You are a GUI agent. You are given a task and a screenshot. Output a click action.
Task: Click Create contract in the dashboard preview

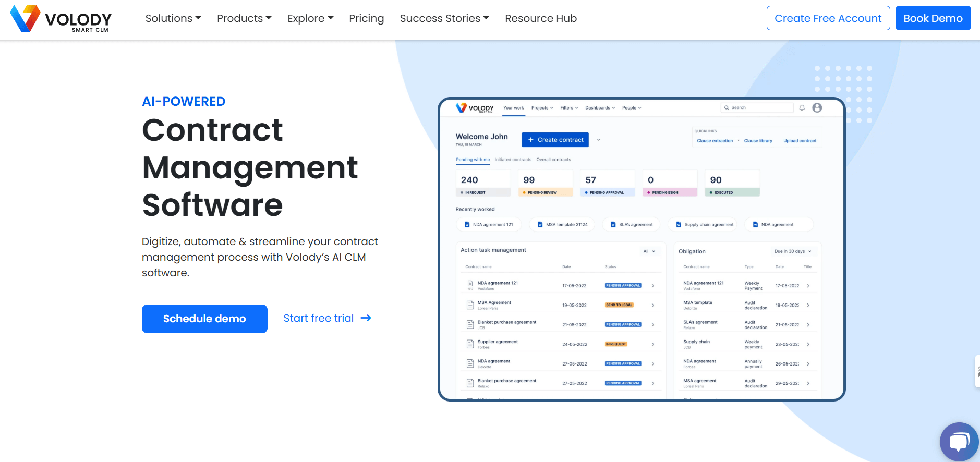555,140
